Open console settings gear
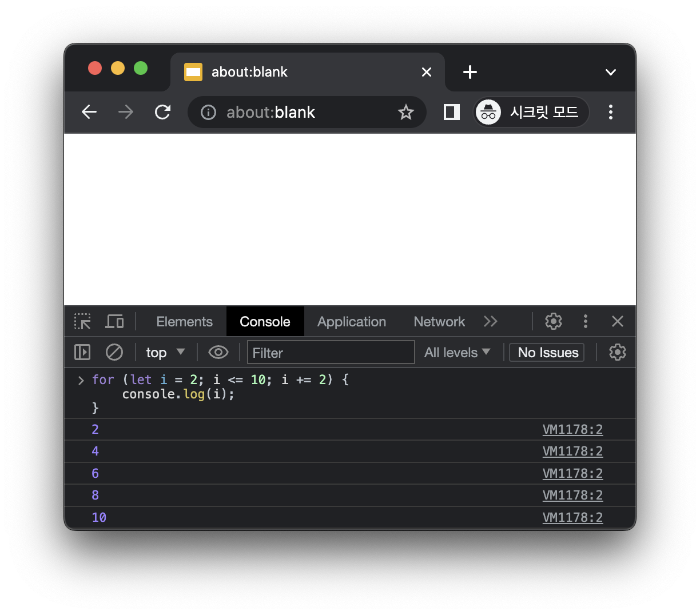Image resolution: width=700 pixels, height=615 pixels. pos(618,352)
